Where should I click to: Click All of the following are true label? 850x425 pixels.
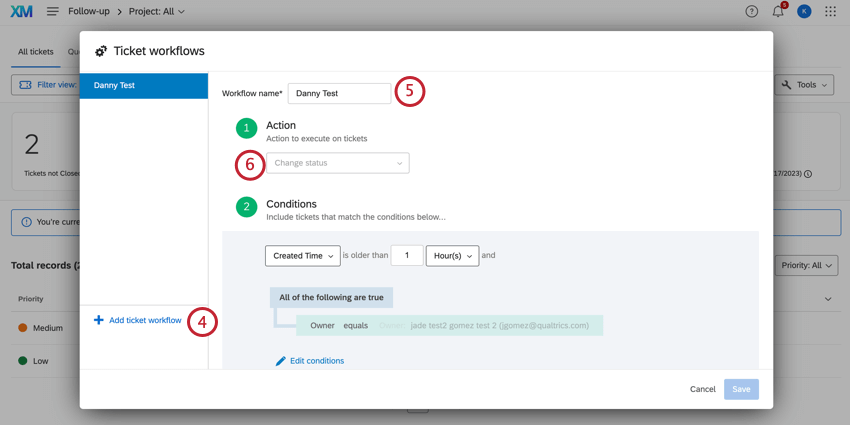coord(331,298)
